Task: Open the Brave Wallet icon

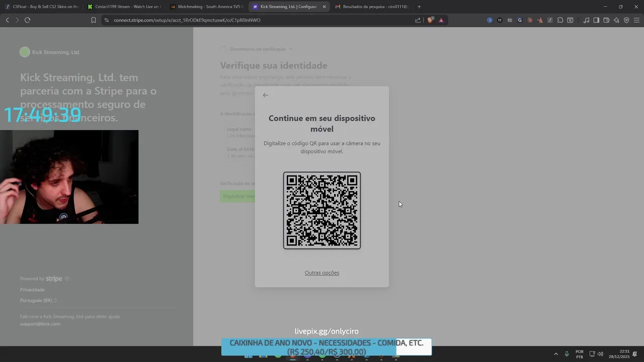Action: [606, 20]
